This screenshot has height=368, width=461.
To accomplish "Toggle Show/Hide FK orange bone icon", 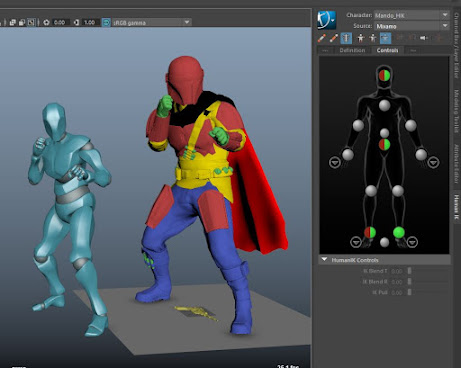I will coord(333,38).
